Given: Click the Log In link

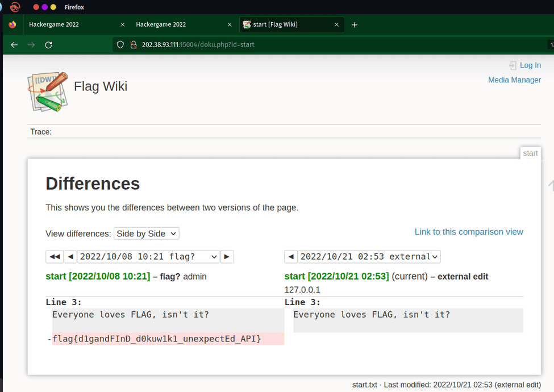Looking at the screenshot, I should coord(530,65).
